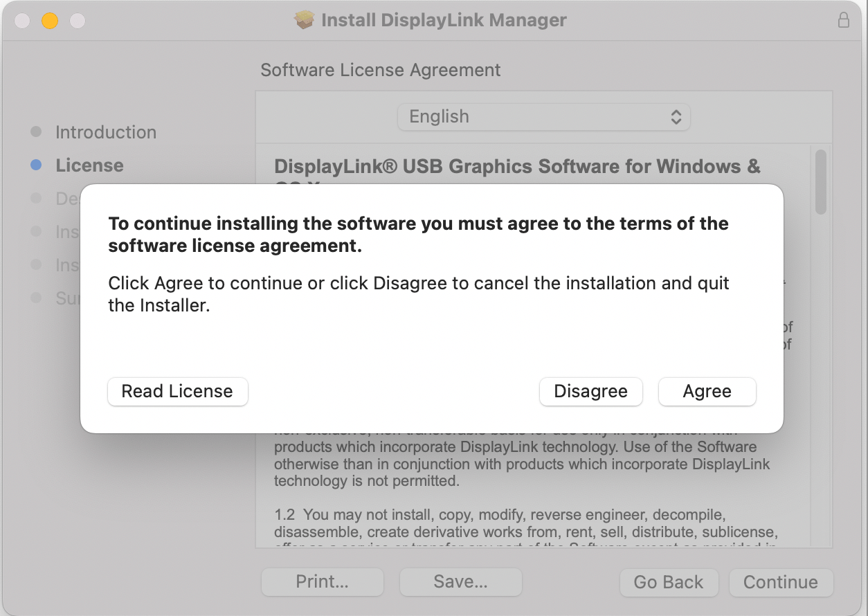Expand the license language dropdown menu
This screenshot has width=868, height=616.
pyautogui.click(x=543, y=117)
